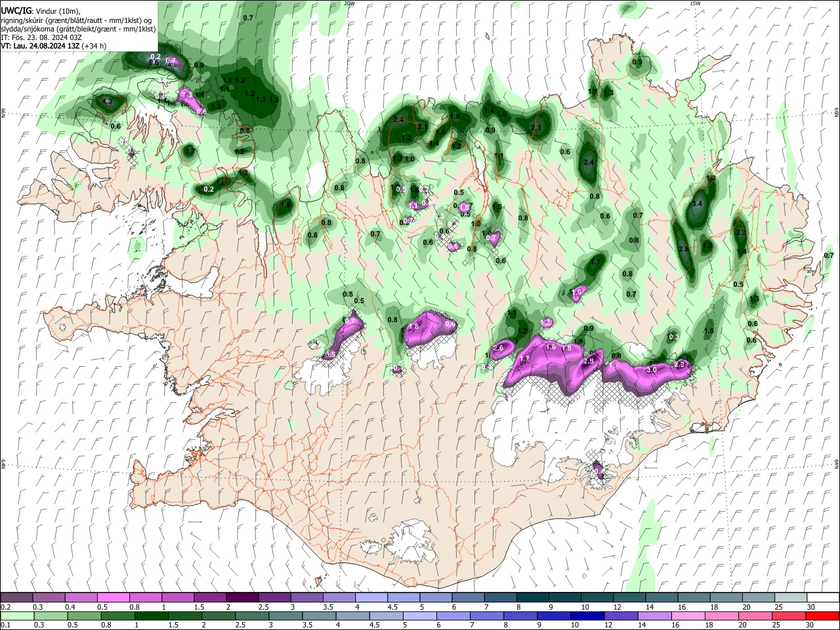Click the '20W' longitude label
Screen dimensions: 840x630
(x=349, y=3)
